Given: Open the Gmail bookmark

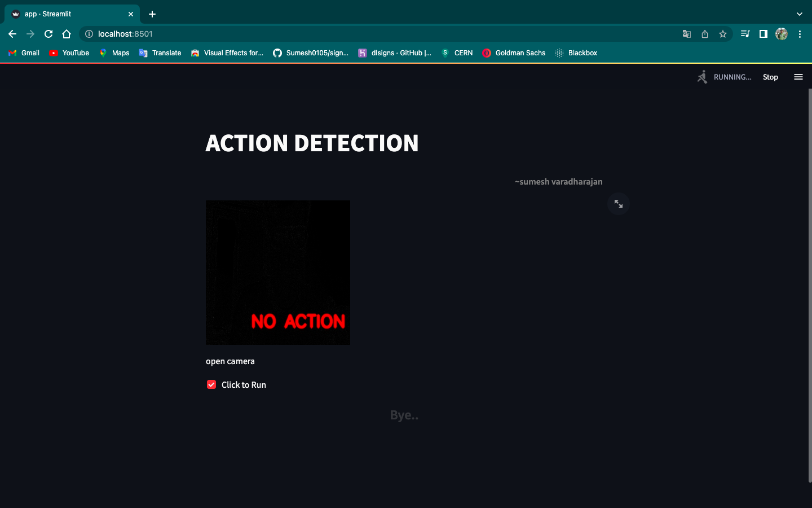Looking at the screenshot, I should tap(24, 52).
